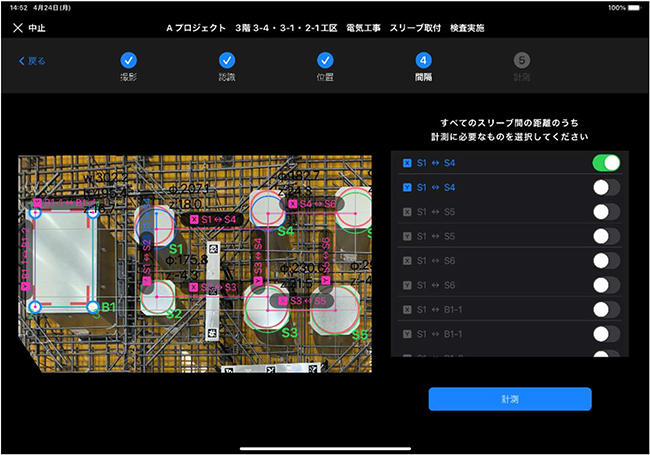Click the blue Y icon beside S1 ↔ S4
650x455 pixels.
pyautogui.click(x=407, y=187)
